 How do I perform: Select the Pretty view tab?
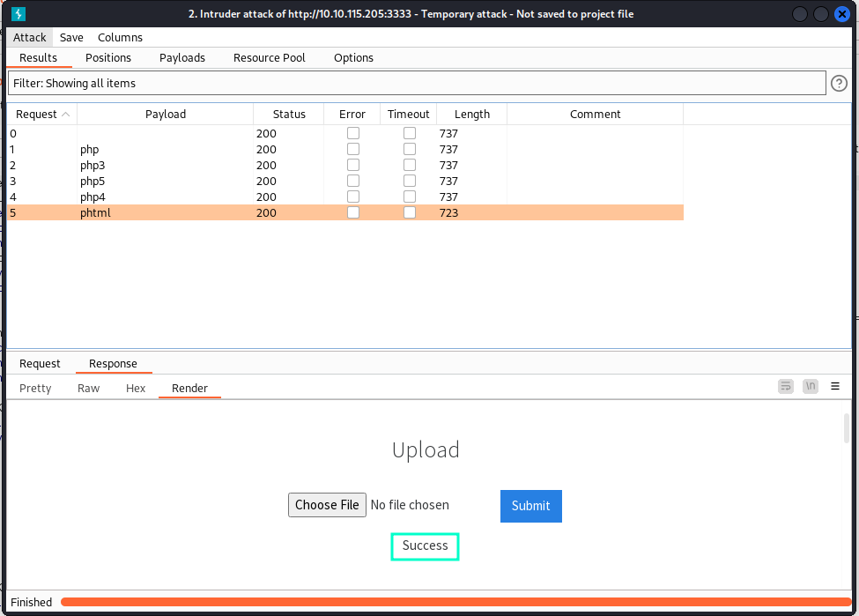point(35,388)
